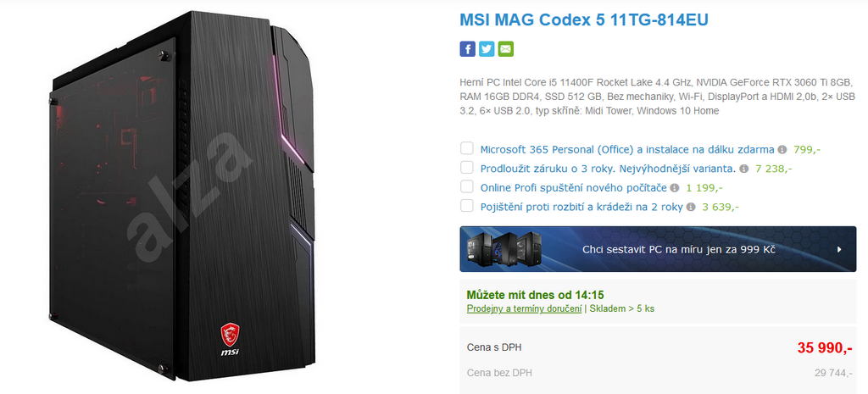The image size is (868, 394).
Task: Click info icon beside Online Profi spuštění
Action: click(x=674, y=188)
